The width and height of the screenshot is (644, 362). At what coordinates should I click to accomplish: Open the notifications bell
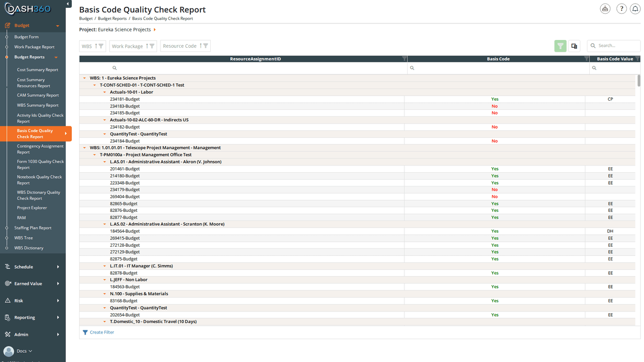(635, 9)
